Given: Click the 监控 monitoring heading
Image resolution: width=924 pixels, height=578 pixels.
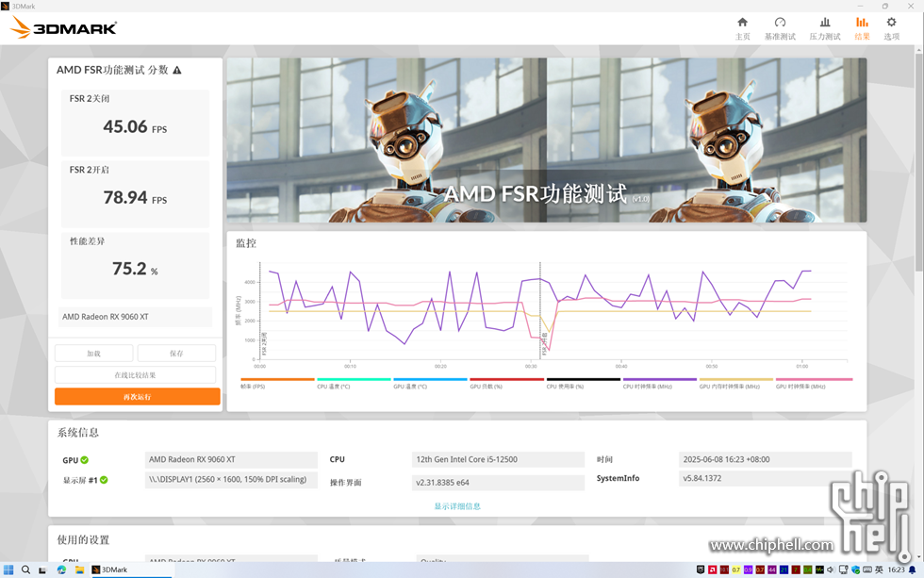Looking at the screenshot, I should [x=246, y=243].
